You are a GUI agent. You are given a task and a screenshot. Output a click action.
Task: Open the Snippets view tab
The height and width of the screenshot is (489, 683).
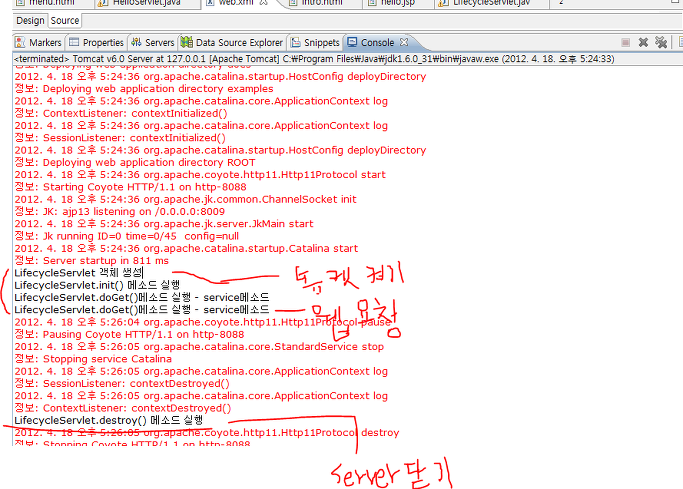(x=315, y=42)
